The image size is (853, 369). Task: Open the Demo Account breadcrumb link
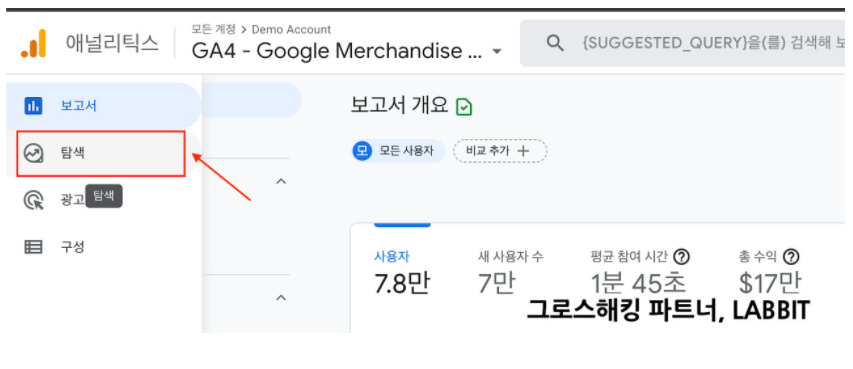point(291,29)
